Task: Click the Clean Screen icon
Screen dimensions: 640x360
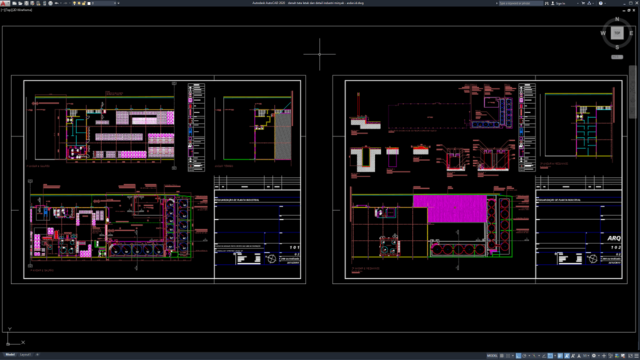Action: tap(630, 356)
